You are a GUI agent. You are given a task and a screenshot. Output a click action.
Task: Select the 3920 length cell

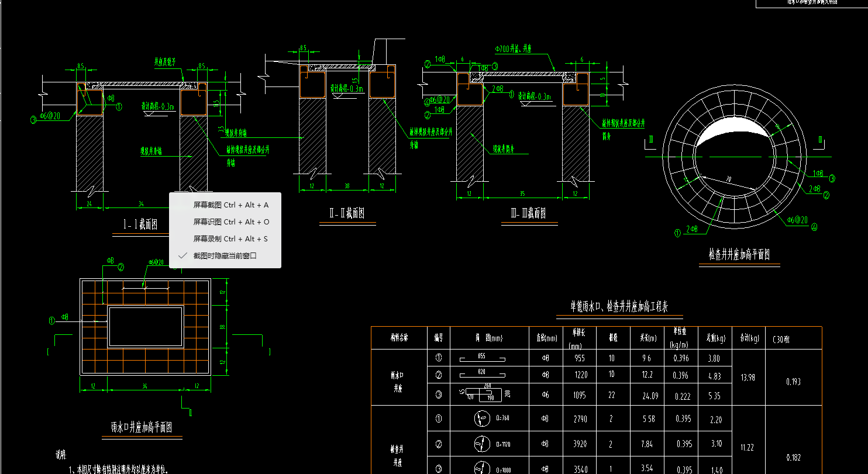580,444
